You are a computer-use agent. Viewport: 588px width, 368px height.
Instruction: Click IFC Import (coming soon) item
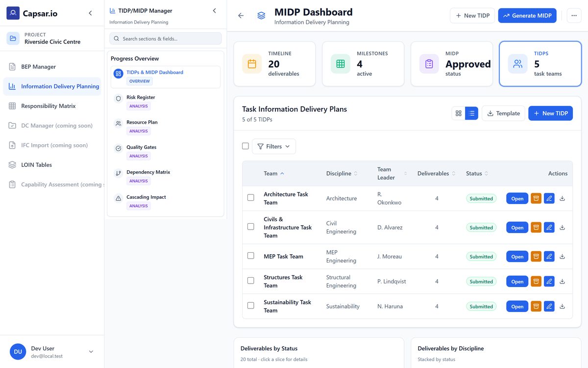point(52,145)
